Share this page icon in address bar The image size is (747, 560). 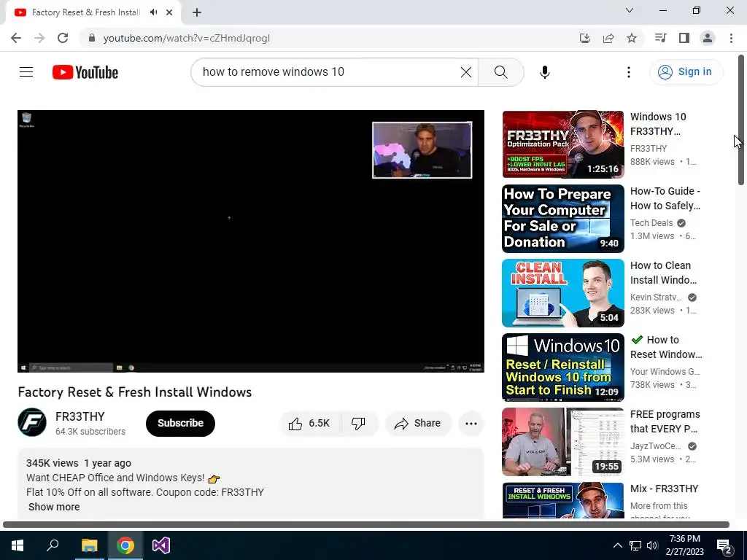coord(608,38)
